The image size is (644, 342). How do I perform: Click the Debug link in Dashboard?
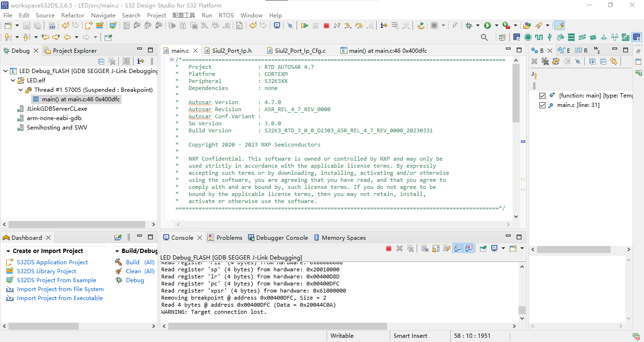pyautogui.click(x=135, y=280)
